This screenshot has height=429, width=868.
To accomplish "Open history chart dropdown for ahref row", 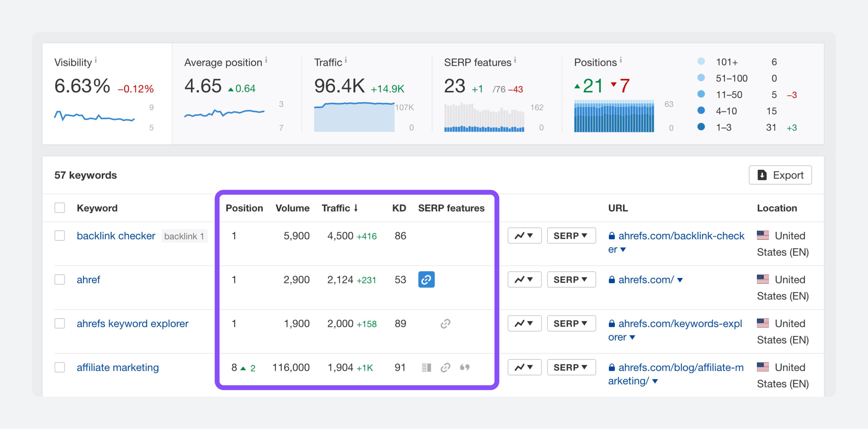I will pyautogui.click(x=524, y=280).
